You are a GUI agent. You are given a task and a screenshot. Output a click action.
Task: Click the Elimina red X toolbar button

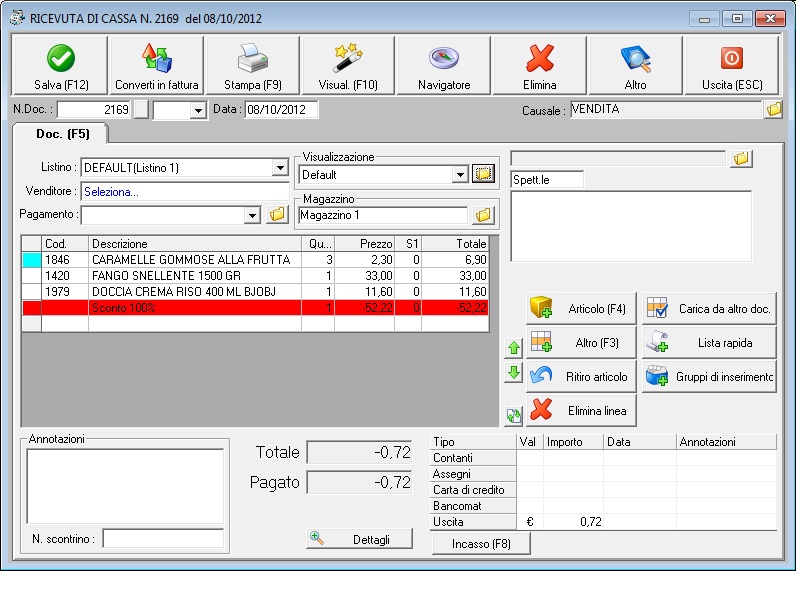click(x=539, y=66)
